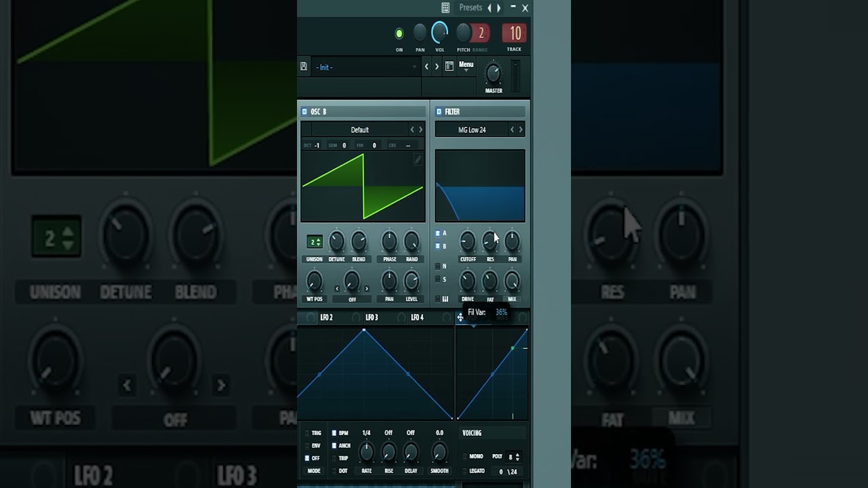Enable LEGATO voicing checkbox
The image size is (868, 488).
click(465, 471)
